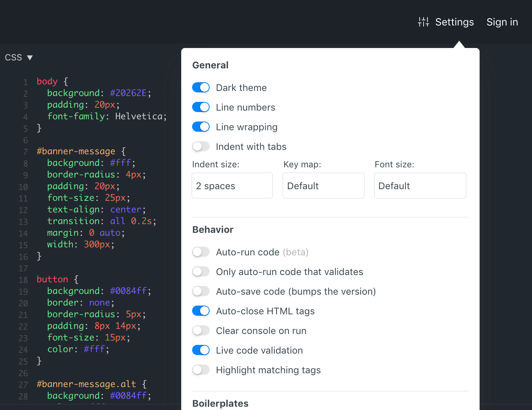Turn on Auto-run code beta
The height and width of the screenshot is (410, 532).
pos(201,252)
